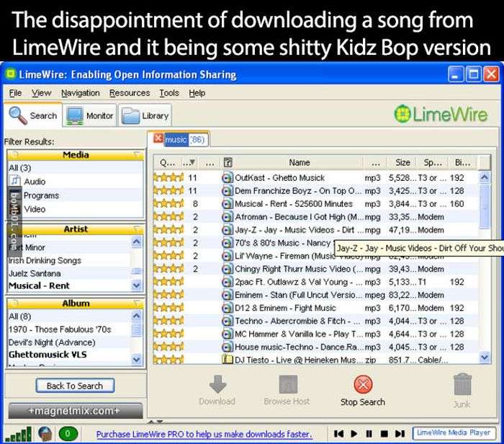
Task: Close the music search results tab
Action: tap(158, 138)
